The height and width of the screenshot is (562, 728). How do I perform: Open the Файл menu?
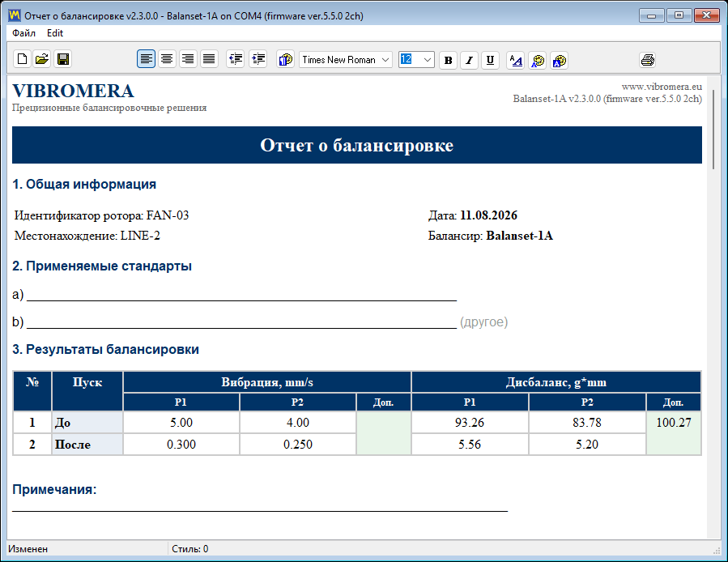pos(23,33)
